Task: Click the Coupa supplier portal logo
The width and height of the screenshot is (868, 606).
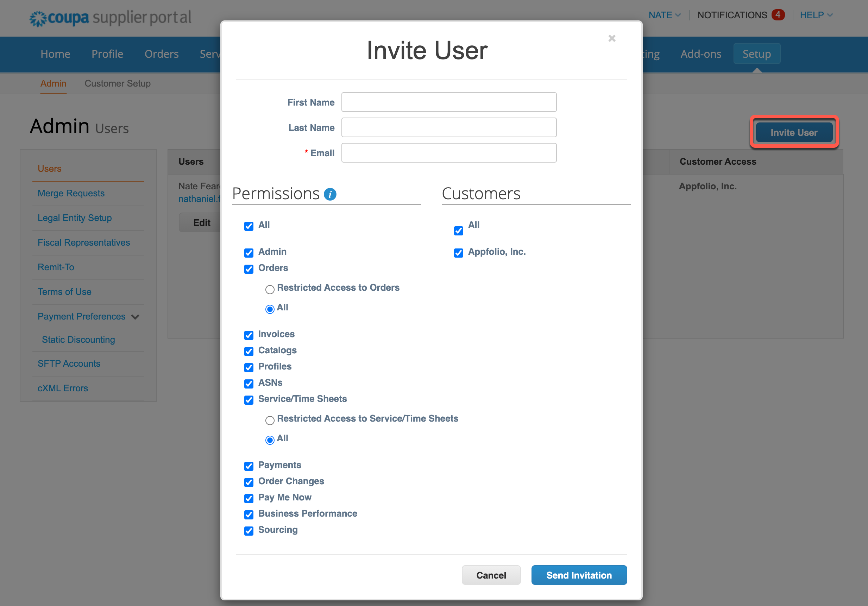Action: pos(110,18)
